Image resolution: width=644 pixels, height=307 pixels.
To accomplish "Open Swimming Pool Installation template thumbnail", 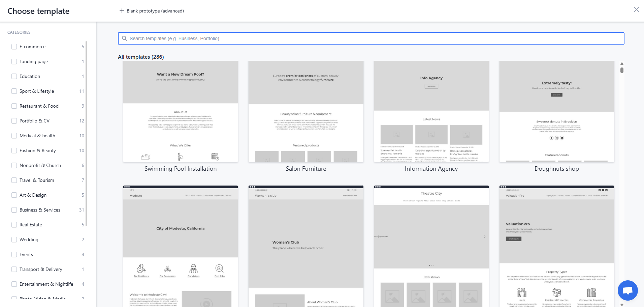I will [181, 111].
